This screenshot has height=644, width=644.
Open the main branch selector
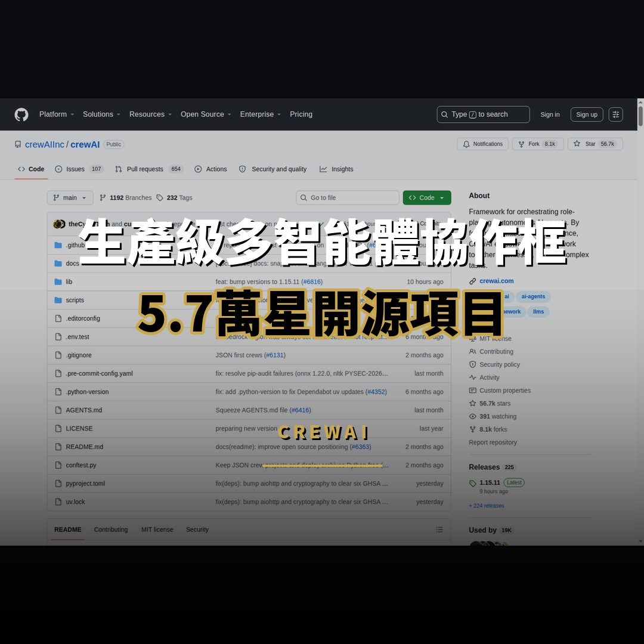coord(70,197)
